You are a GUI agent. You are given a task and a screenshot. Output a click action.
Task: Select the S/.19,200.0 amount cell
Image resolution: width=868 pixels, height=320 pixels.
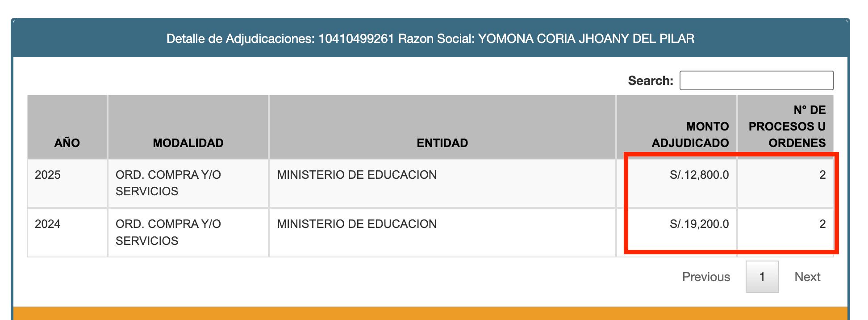(x=699, y=224)
